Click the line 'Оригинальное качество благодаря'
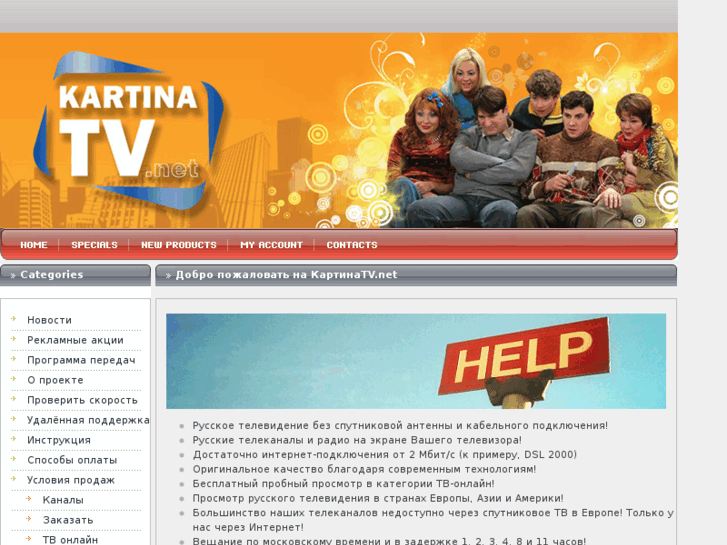The height and width of the screenshot is (545, 727). click(x=364, y=469)
